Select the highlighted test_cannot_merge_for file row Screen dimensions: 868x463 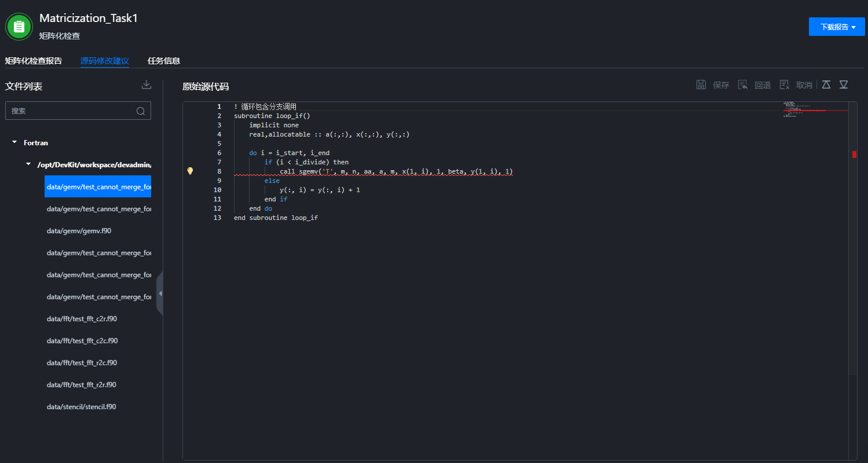pos(98,186)
